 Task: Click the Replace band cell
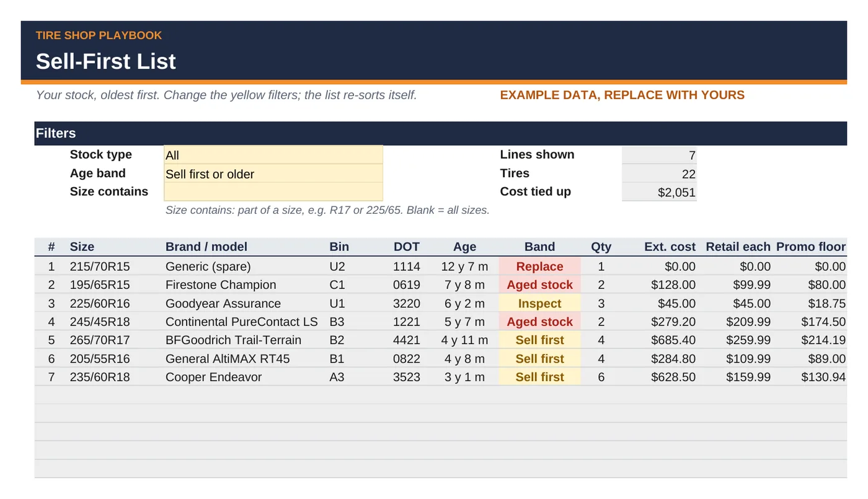pos(539,267)
